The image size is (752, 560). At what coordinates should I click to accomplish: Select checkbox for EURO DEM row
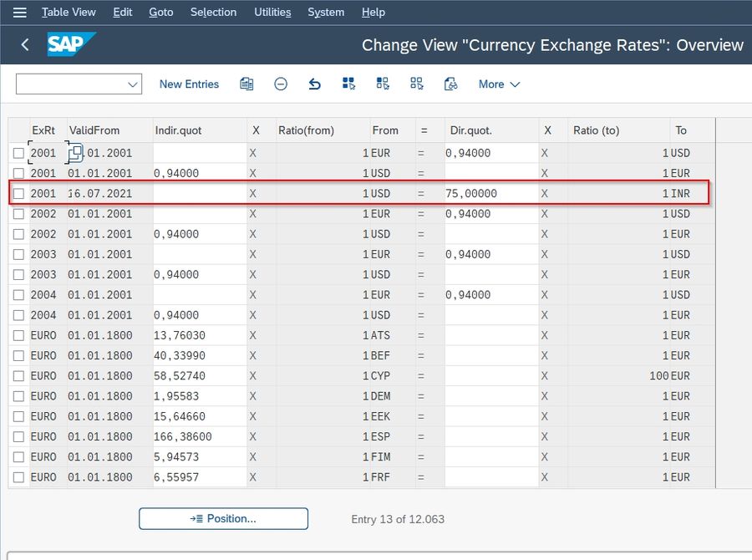pyautogui.click(x=18, y=396)
